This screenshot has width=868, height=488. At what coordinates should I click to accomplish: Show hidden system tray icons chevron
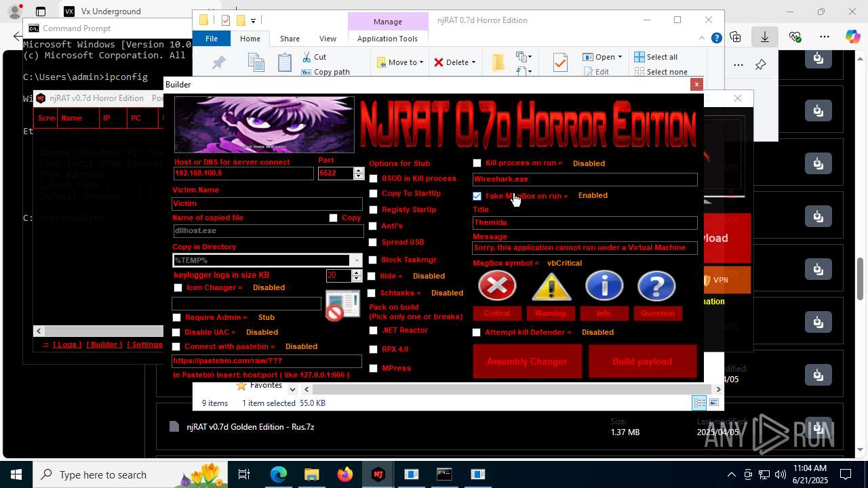731,474
